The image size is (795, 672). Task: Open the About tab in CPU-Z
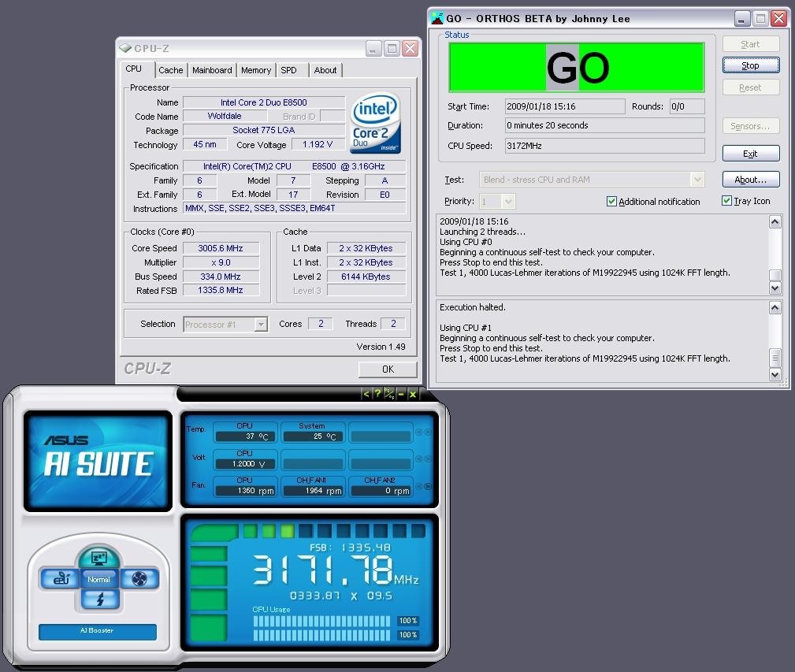[325, 70]
